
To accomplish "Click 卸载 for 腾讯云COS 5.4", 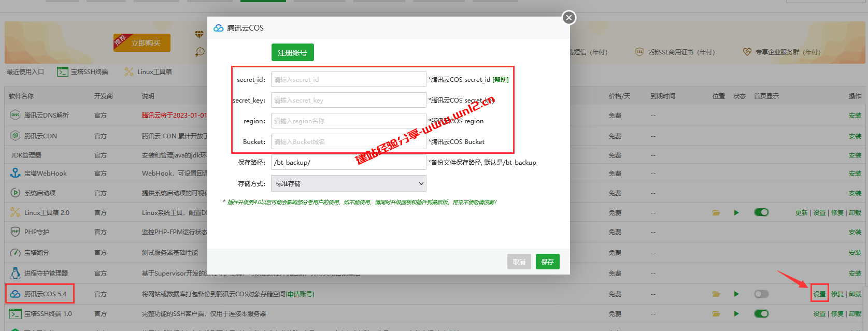I will click(x=855, y=294).
